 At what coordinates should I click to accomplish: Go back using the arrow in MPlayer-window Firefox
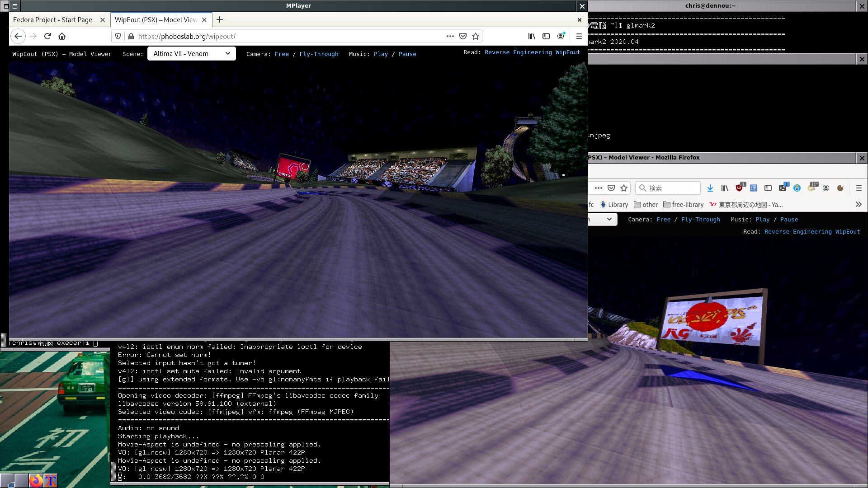(18, 36)
